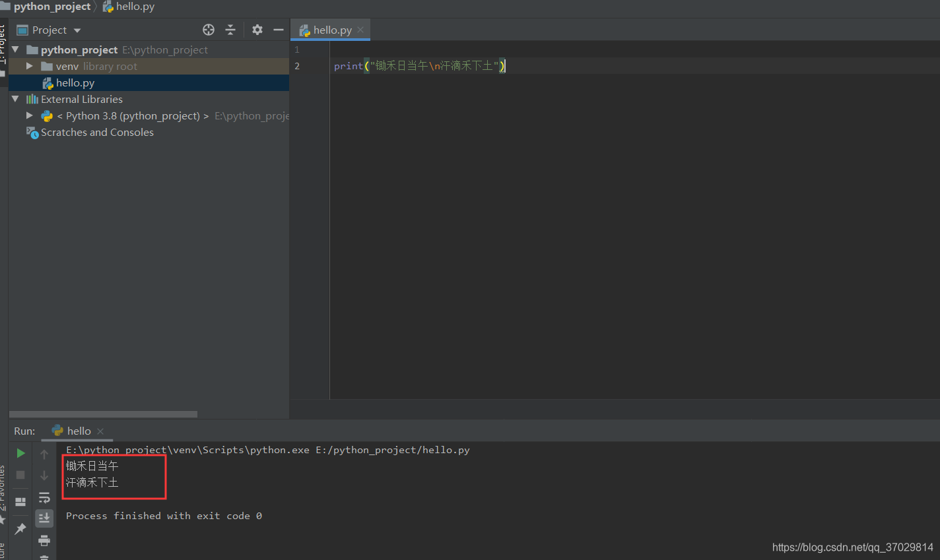Open Project panel settings gear
This screenshot has height=560, width=940.
257,30
